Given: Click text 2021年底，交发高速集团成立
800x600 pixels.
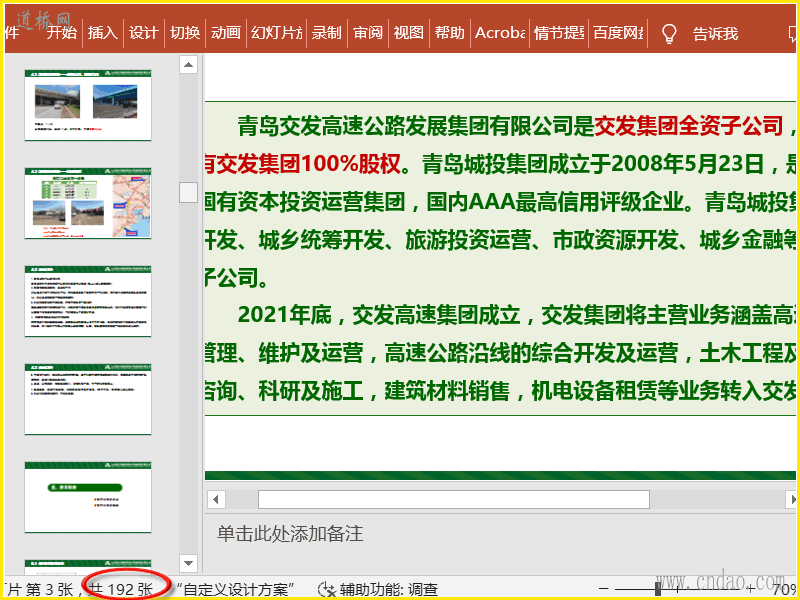Looking at the screenshot, I should [x=379, y=315].
